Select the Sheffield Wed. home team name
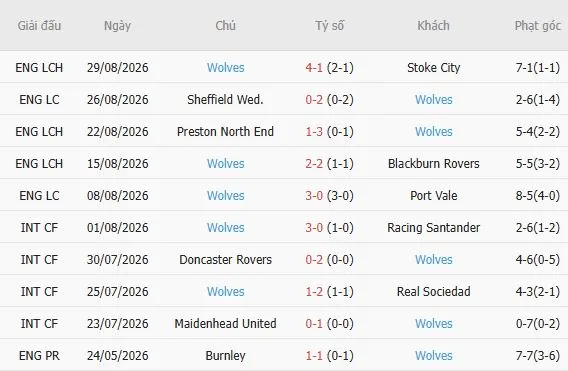The height and width of the screenshot is (371, 568). pos(225,99)
